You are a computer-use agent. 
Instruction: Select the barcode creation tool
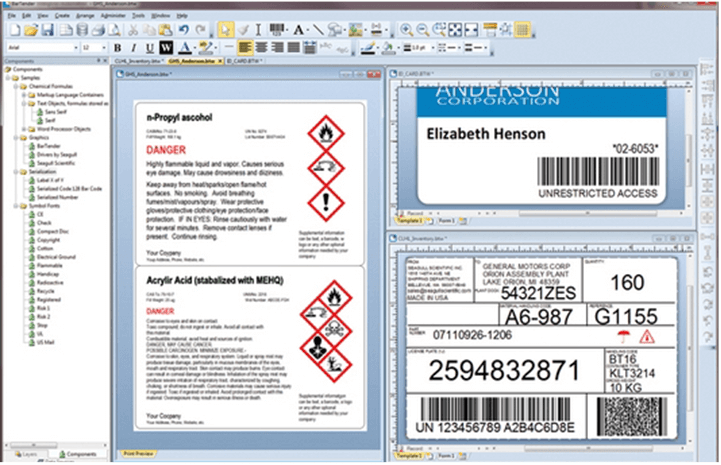(276, 31)
